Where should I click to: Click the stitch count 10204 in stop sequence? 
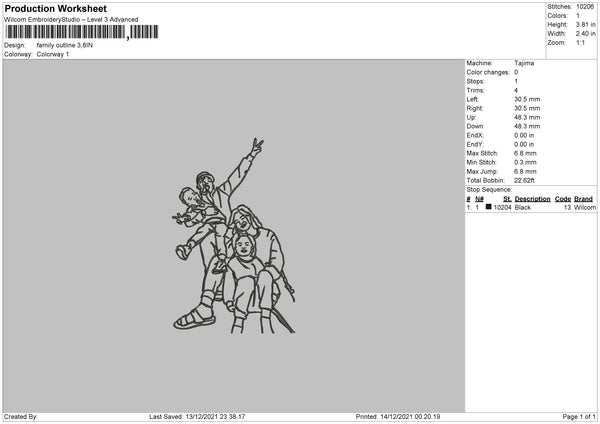click(x=502, y=207)
